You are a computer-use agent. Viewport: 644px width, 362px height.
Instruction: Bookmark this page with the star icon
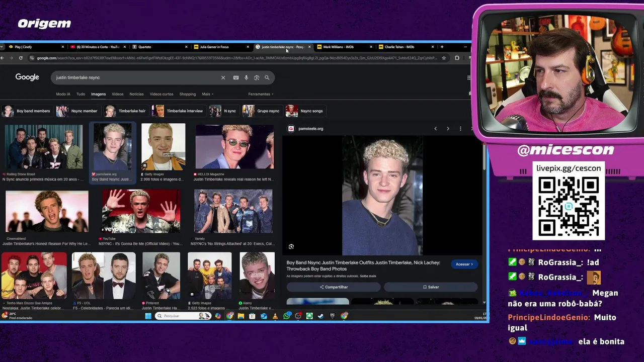[444, 58]
